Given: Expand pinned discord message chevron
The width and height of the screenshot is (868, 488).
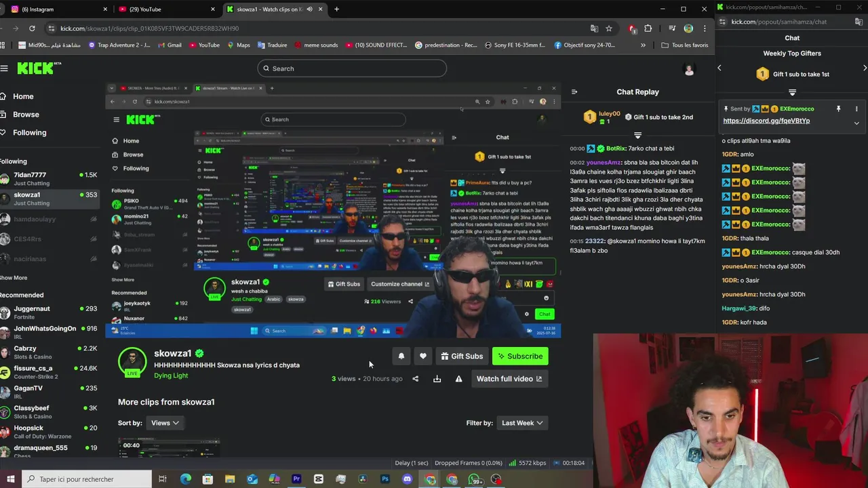Looking at the screenshot, I should 856,123.
